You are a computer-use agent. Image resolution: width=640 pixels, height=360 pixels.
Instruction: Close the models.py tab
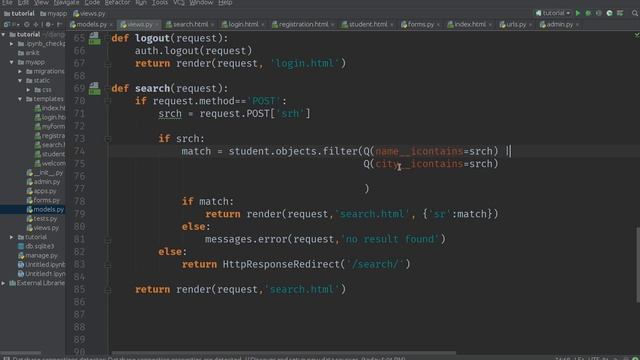111,25
